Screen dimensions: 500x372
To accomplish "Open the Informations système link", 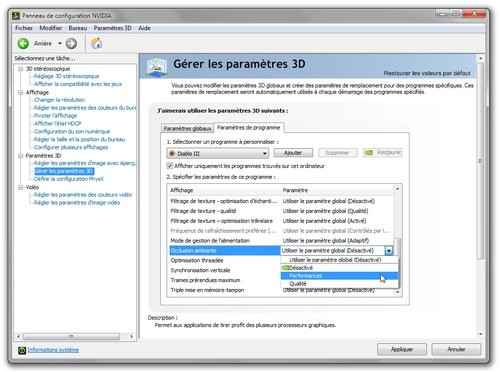I will tap(53, 350).
